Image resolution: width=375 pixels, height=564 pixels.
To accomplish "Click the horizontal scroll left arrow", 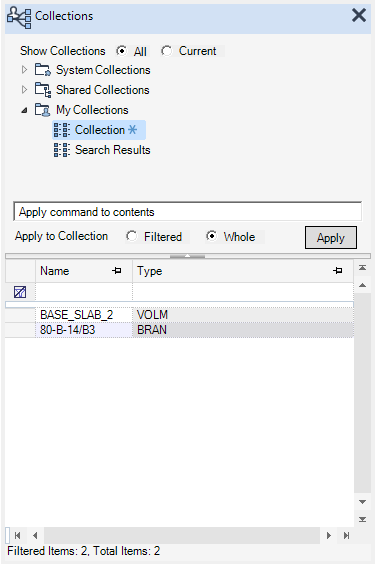I will (x=35, y=536).
